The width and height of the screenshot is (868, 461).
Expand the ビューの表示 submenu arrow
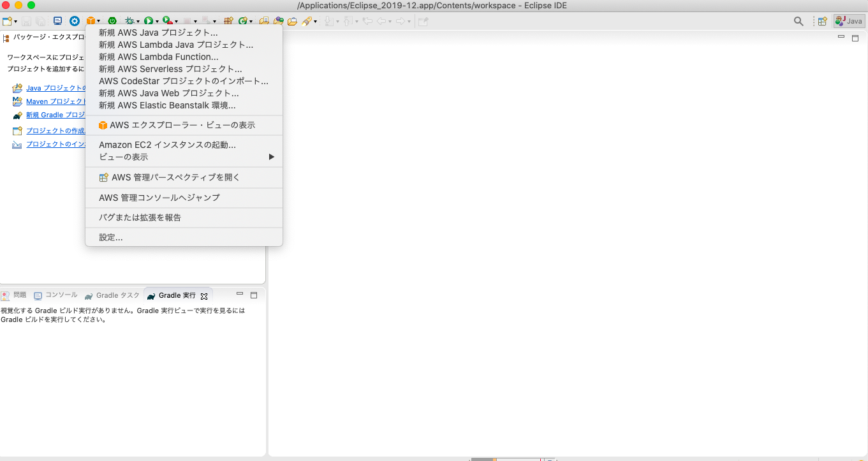[272, 157]
